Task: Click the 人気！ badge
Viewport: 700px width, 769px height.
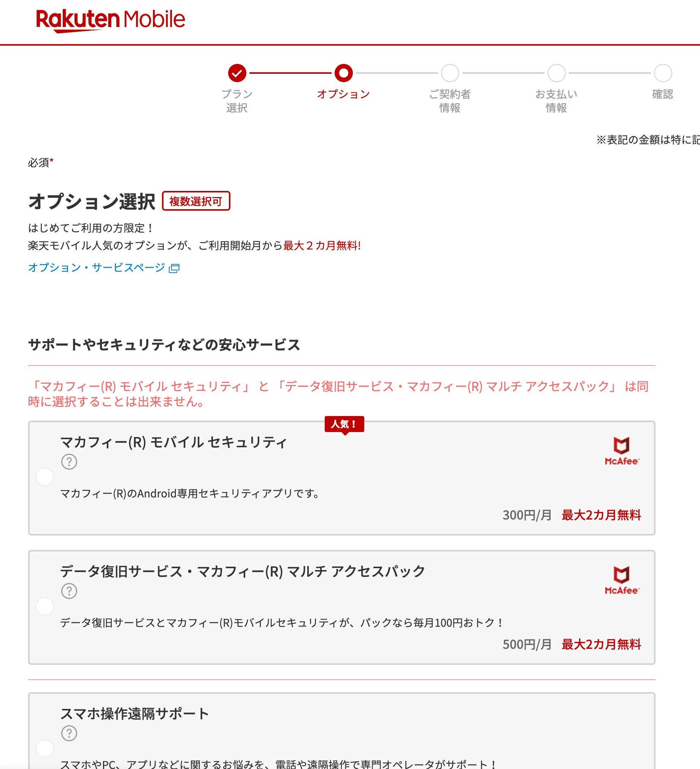Action: click(x=344, y=424)
